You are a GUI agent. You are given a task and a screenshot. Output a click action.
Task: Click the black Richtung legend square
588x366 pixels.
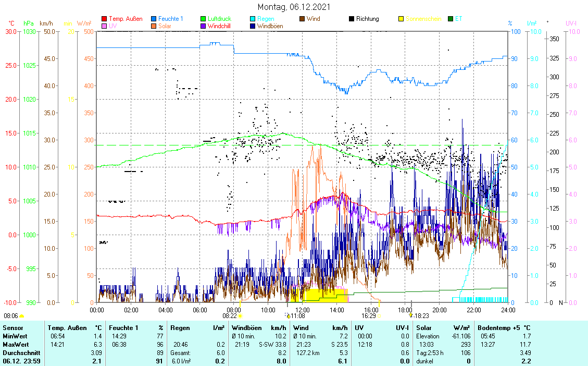[x=352, y=19]
